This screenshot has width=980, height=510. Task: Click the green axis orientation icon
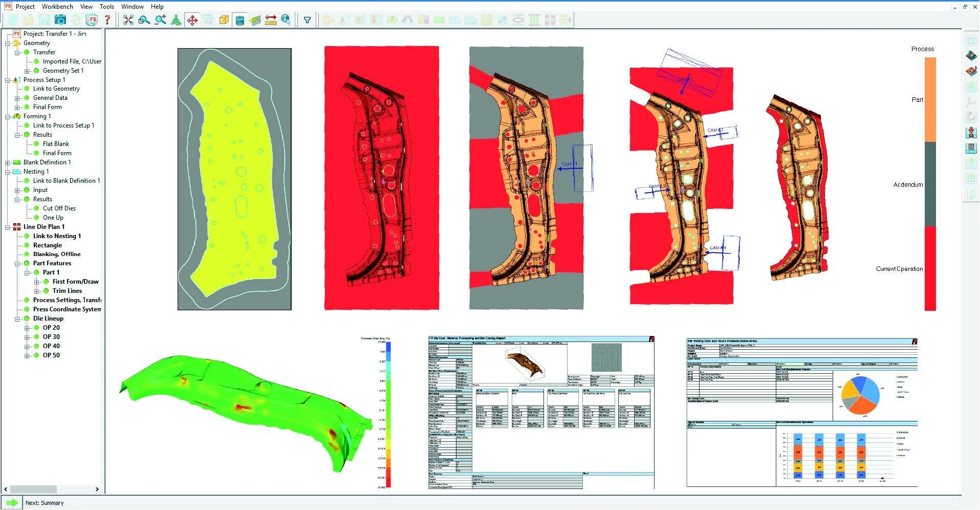(176, 20)
